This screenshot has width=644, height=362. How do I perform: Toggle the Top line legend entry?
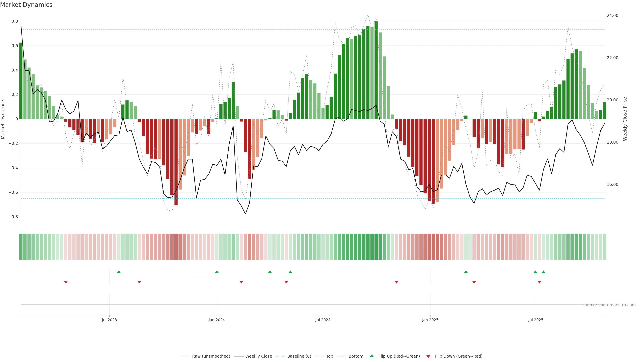tap(330, 356)
